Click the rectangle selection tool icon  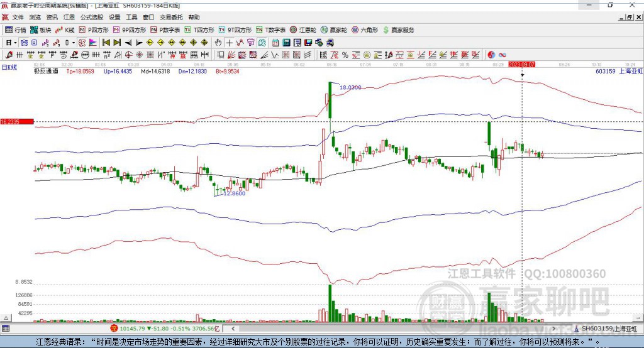(221, 55)
